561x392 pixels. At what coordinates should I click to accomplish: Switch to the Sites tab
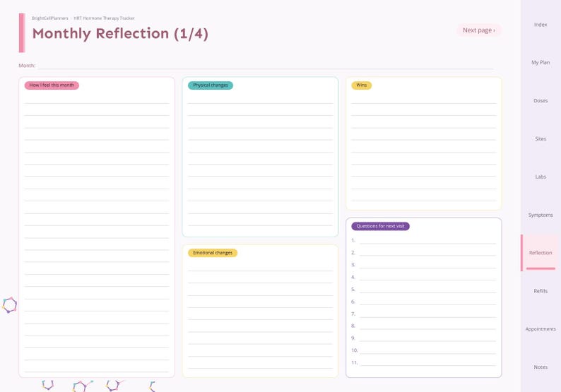(x=541, y=138)
